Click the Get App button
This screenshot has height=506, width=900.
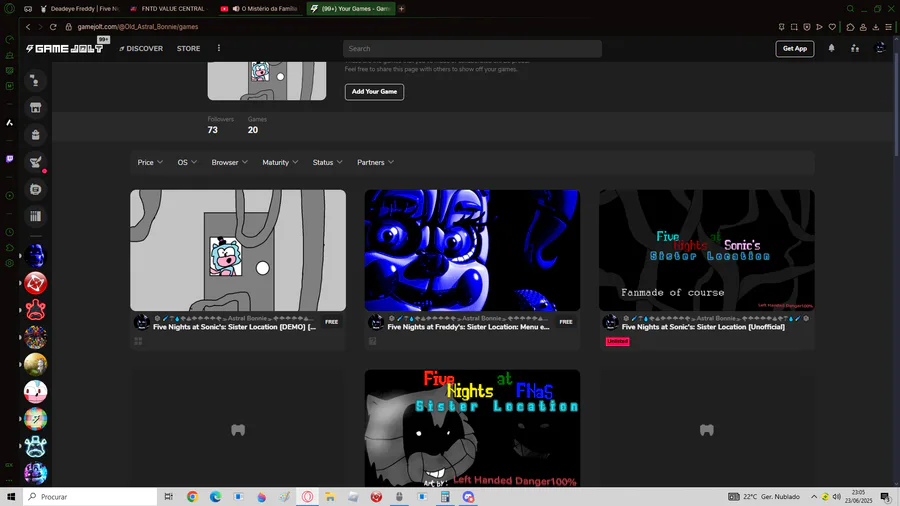[x=795, y=49]
